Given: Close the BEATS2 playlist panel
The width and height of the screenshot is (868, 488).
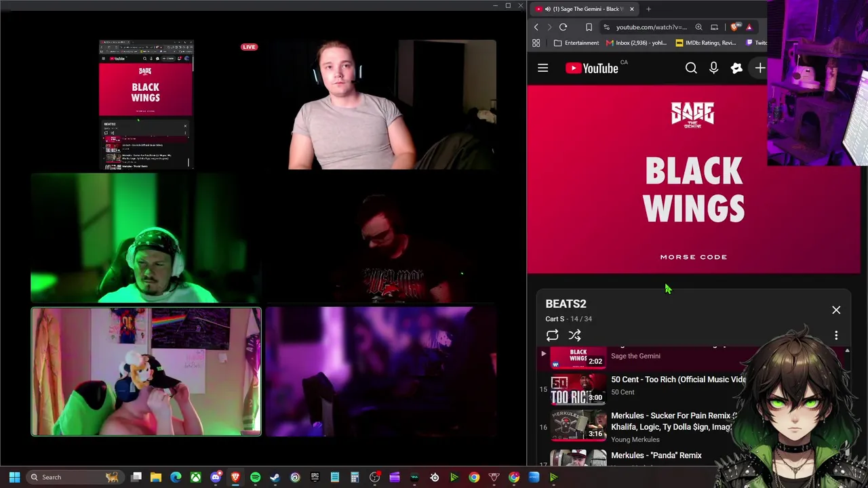Looking at the screenshot, I should click(x=836, y=310).
